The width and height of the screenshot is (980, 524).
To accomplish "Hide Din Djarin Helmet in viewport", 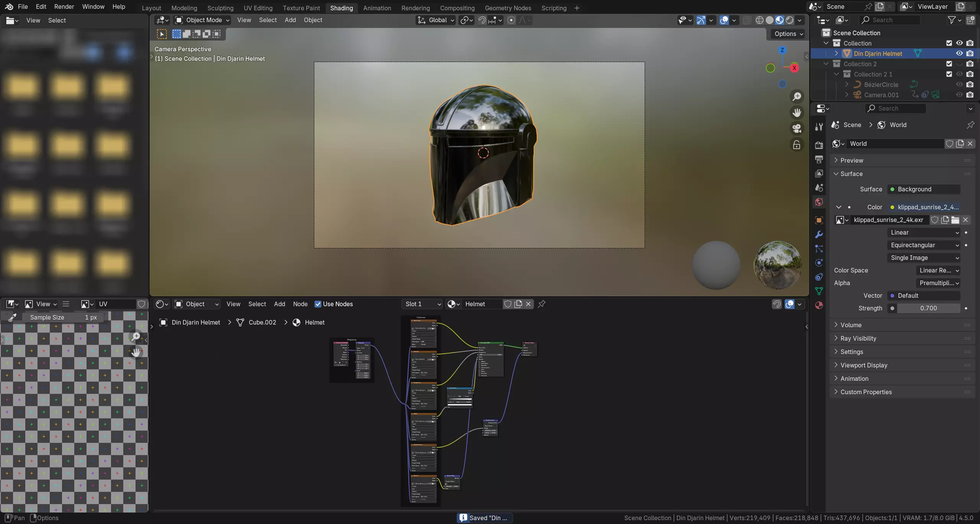I will tap(959, 54).
